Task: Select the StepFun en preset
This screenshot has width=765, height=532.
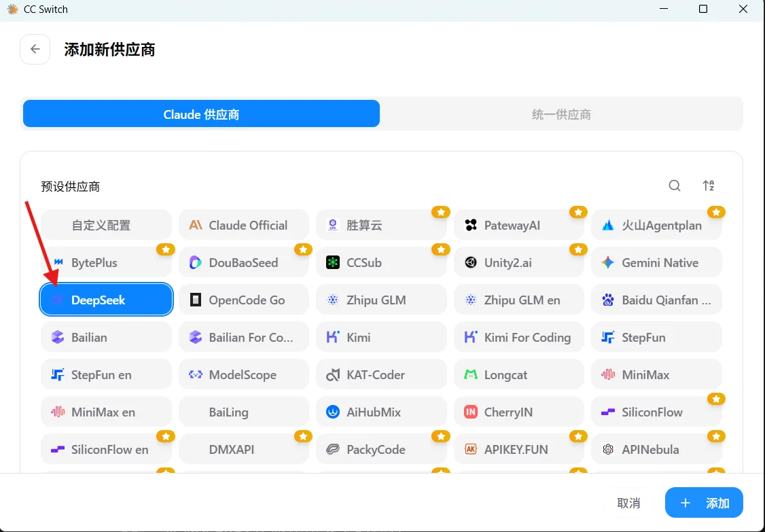Action: tap(107, 375)
